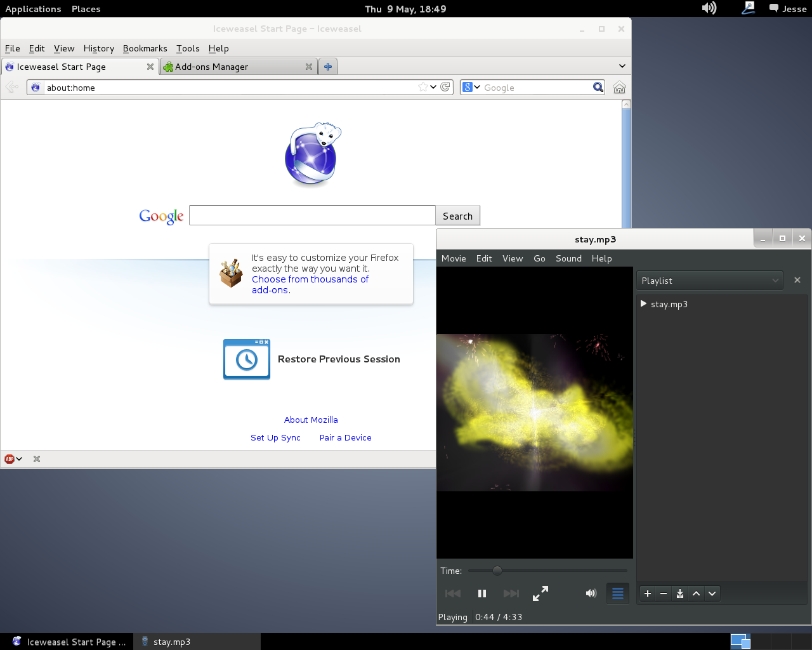This screenshot has height=650, width=812.
Task: Open URL history dropdown arrow
Action: [433, 87]
